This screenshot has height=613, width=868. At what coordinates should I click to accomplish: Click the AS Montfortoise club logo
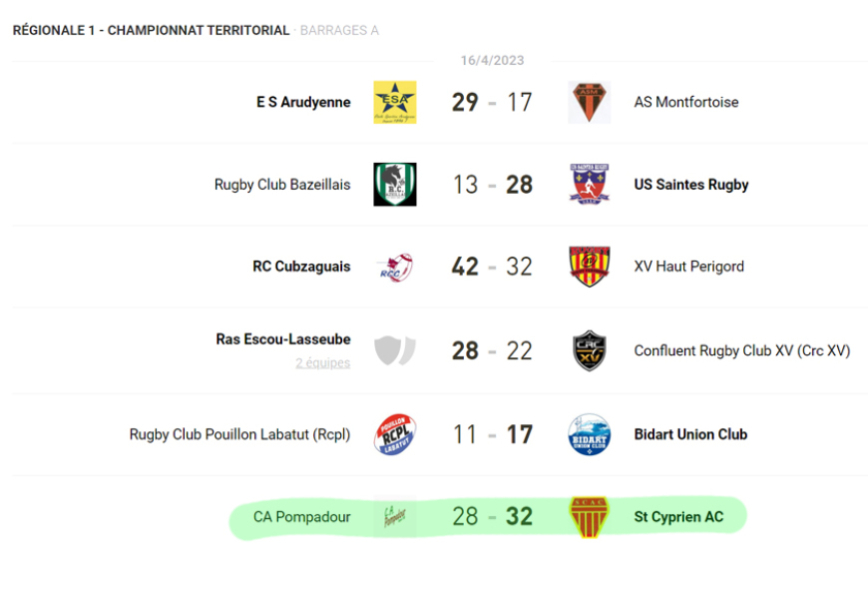click(x=589, y=102)
